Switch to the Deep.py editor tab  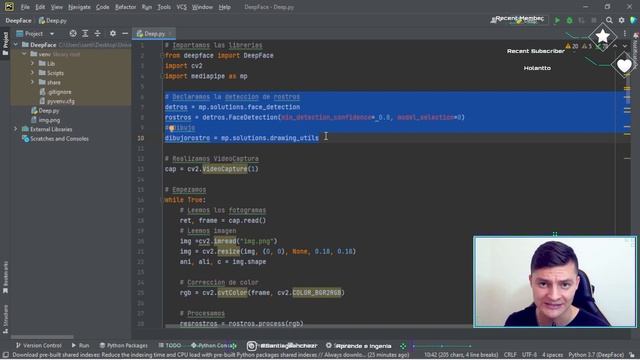(153, 34)
